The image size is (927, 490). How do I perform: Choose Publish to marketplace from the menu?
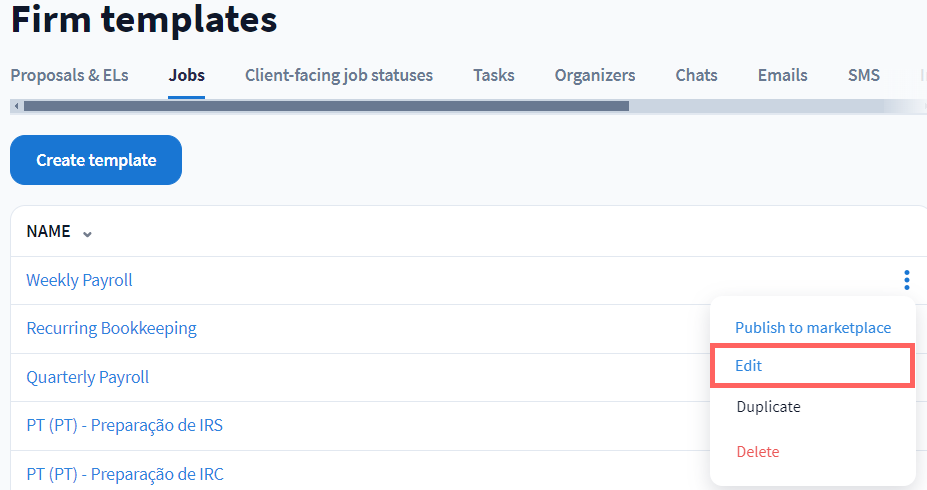pyautogui.click(x=812, y=327)
